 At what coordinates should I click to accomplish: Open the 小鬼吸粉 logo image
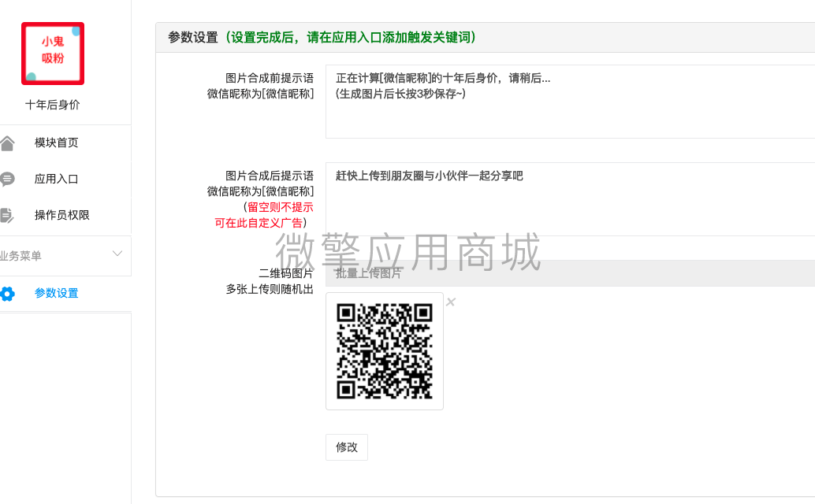(52, 54)
